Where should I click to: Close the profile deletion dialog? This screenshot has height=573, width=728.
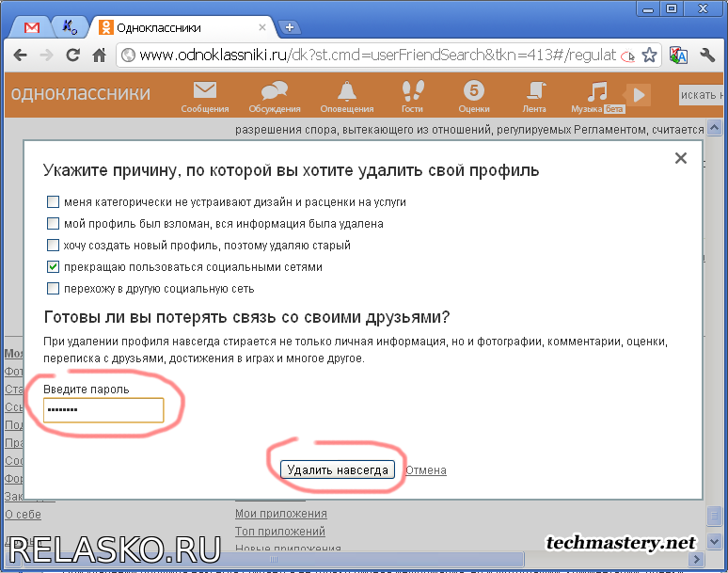(681, 159)
